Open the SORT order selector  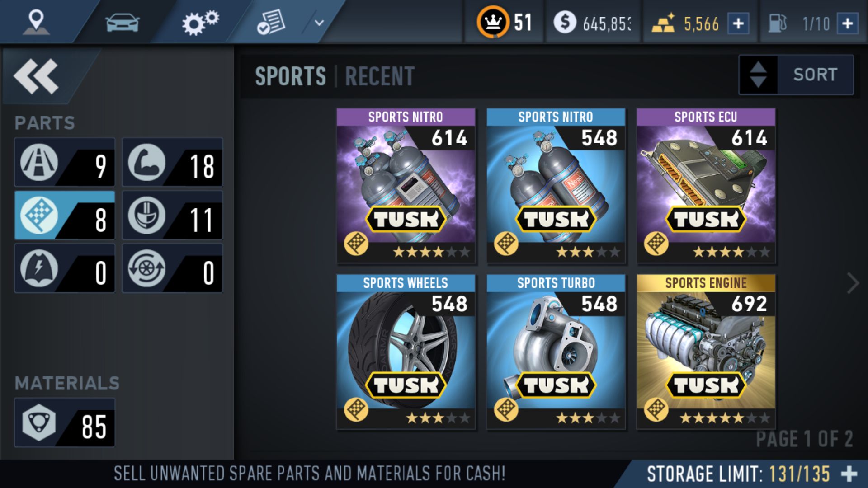[x=796, y=75]
